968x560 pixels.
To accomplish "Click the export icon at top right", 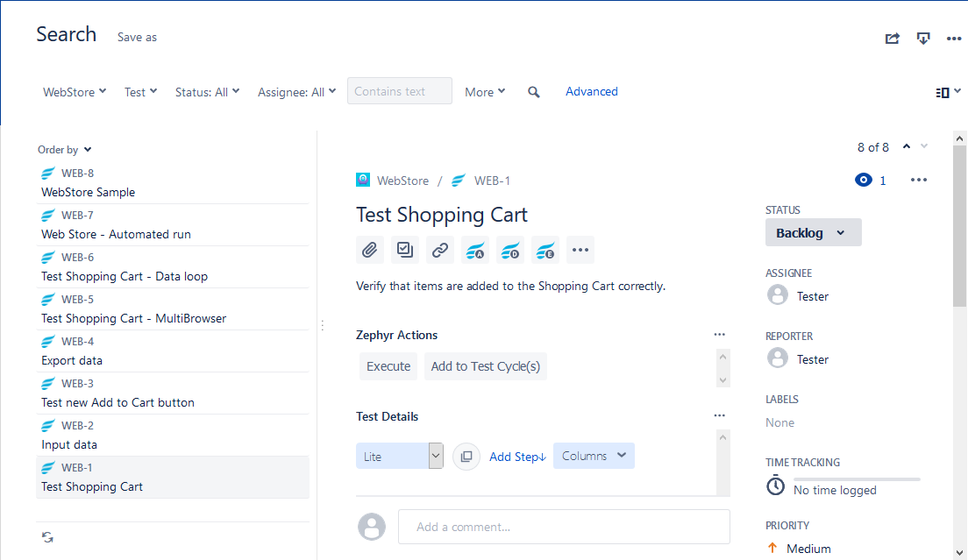I will coord(923,39).
